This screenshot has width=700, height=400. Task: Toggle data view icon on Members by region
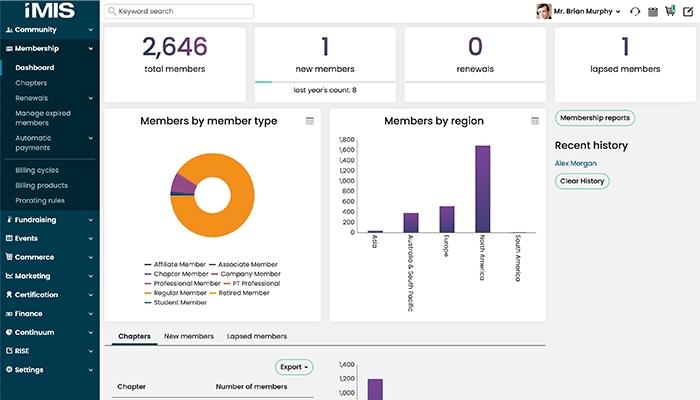click(535, 121)
